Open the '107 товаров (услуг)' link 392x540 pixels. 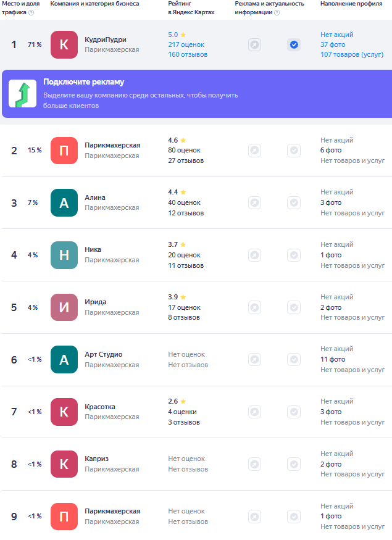(351, 54)
